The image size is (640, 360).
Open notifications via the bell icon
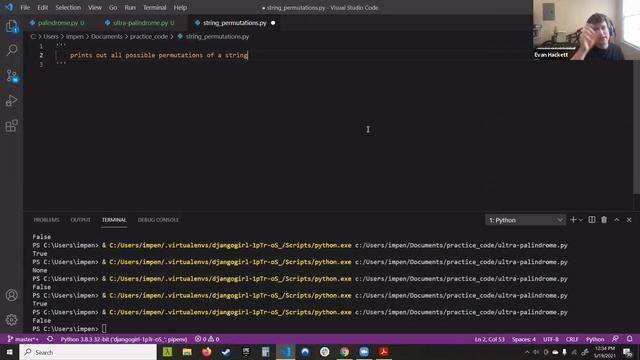click(629, 339)
